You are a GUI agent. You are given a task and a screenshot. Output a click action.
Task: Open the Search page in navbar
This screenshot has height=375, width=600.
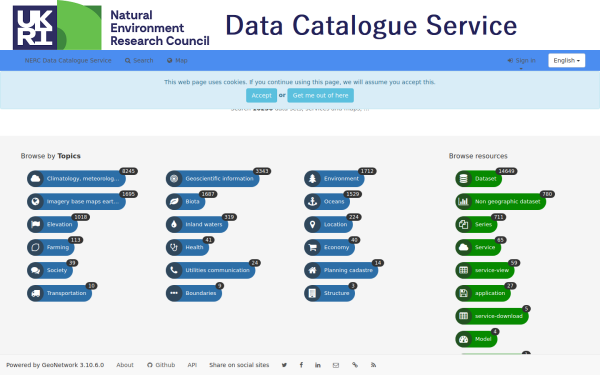[139, 60]
